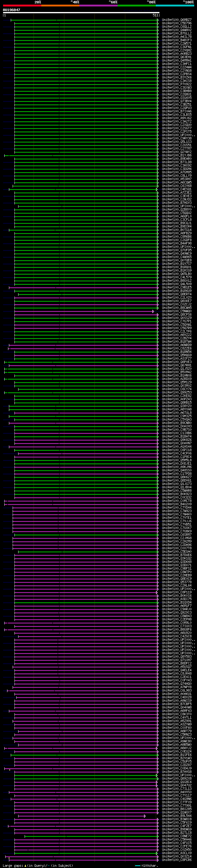Select hit label UniRef100_A3CLX9

177,853
